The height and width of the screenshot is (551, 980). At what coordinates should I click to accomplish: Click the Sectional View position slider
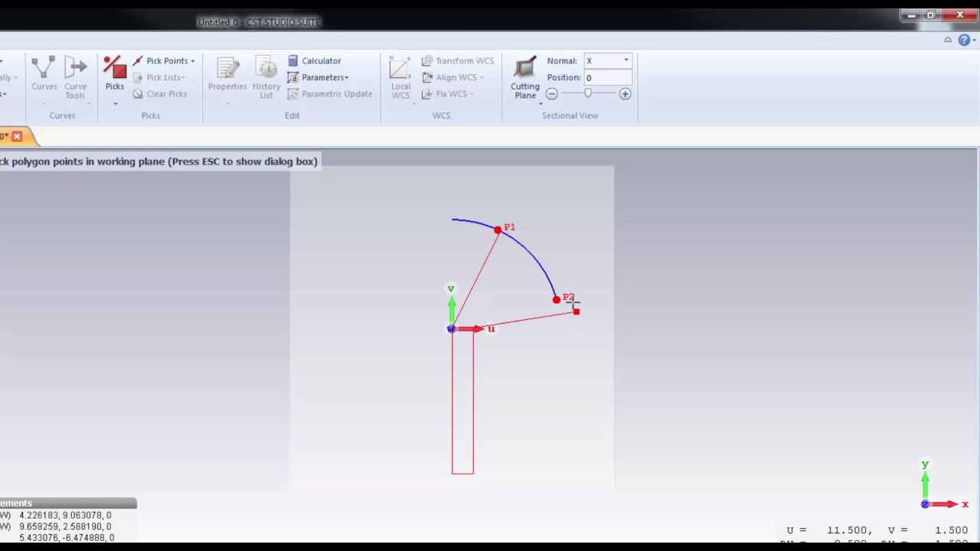click(x=588, y=93)
